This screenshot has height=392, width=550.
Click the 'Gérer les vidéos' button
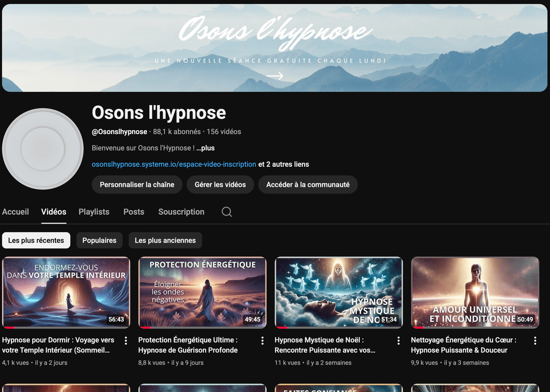click(x=220, y=185)
